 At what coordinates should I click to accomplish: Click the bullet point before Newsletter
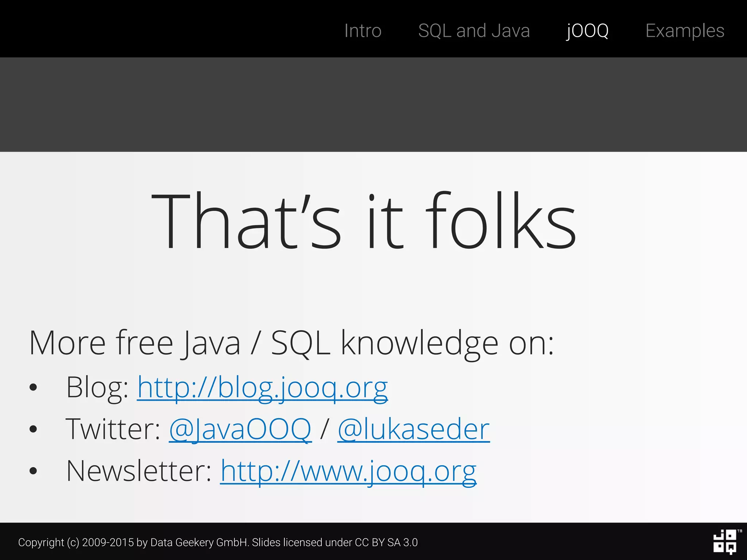pos(33,471)
